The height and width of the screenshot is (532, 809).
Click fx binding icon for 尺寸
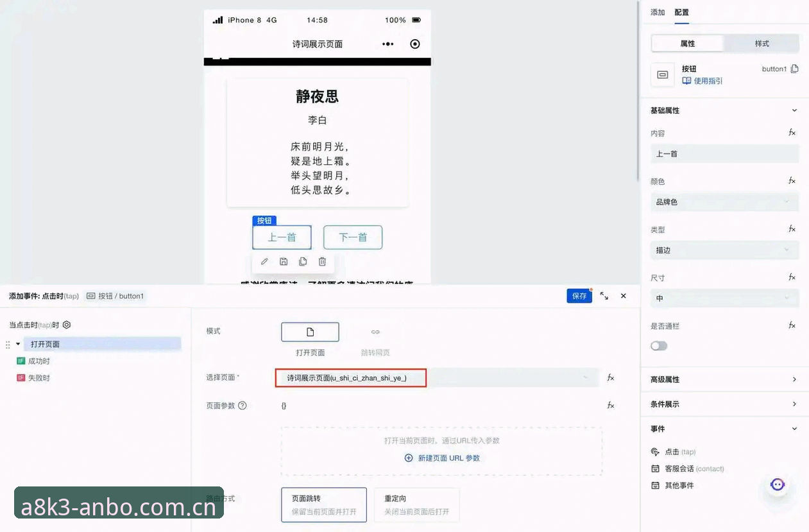[792, 277]
